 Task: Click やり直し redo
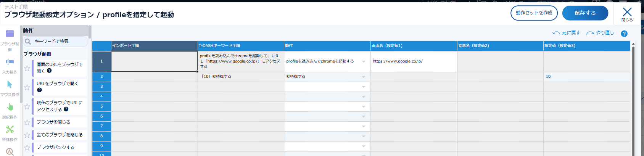click(600, 33)
